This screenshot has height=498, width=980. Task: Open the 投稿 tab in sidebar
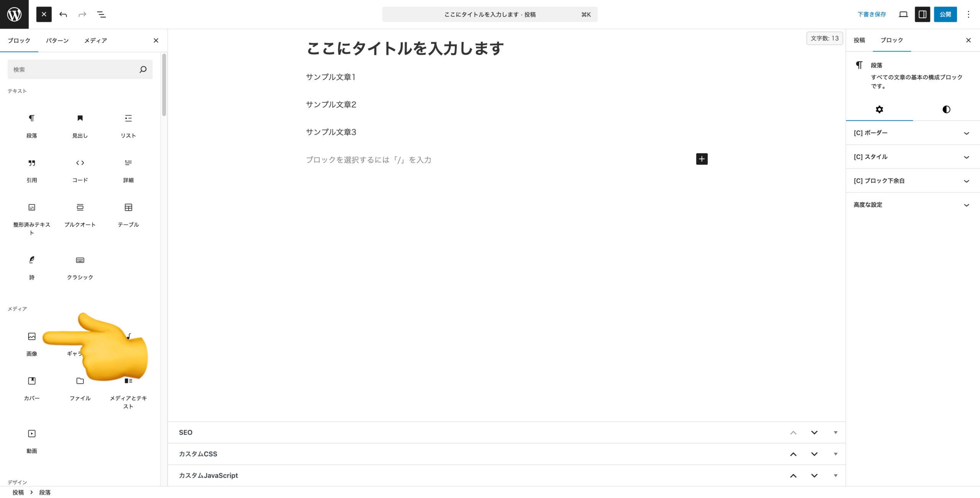(x=859, y=40)
